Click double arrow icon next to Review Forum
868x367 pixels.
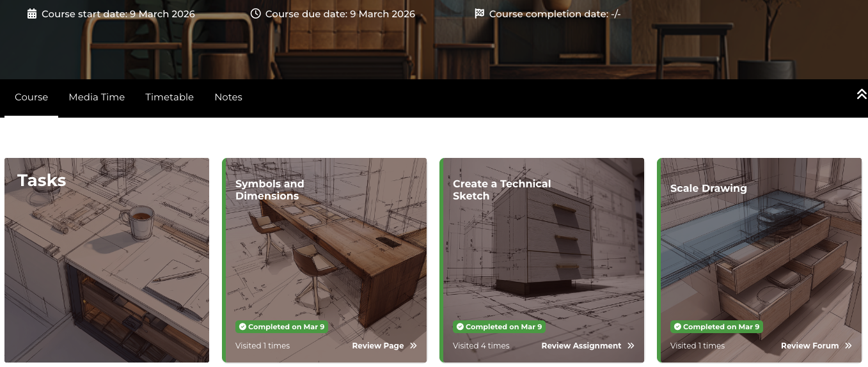click(848, 346)
